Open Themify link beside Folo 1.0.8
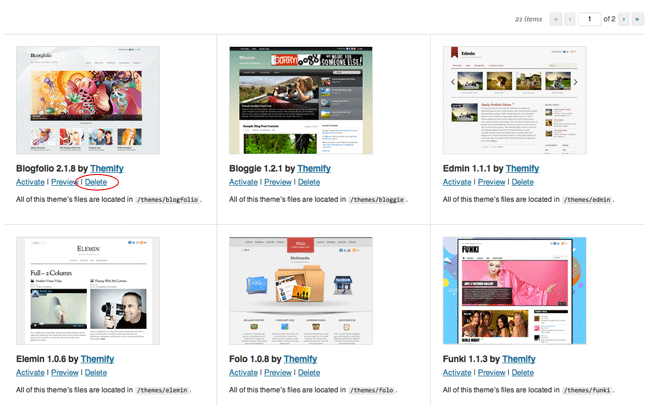650x406 pixels. 301,359
